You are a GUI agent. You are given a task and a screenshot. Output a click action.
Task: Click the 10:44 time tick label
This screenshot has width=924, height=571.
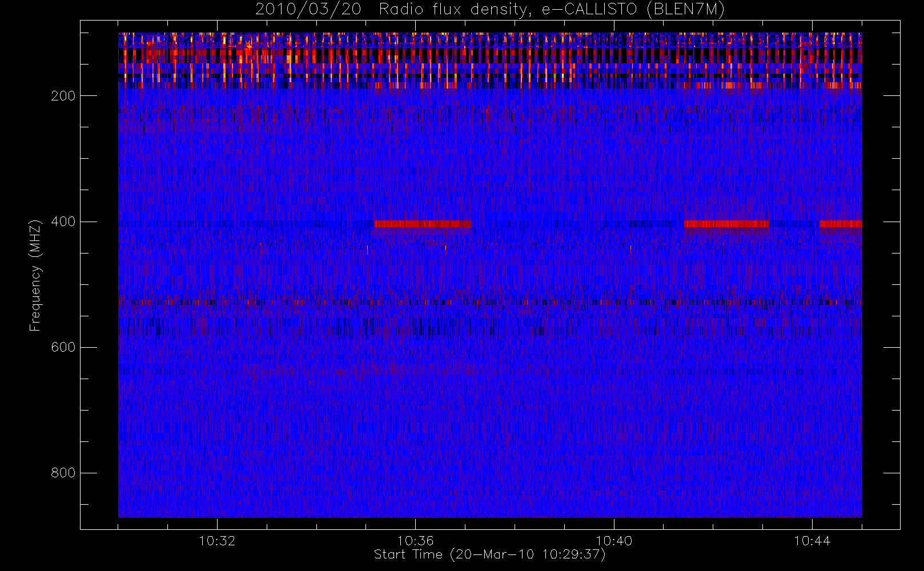[x=812, y=541]
